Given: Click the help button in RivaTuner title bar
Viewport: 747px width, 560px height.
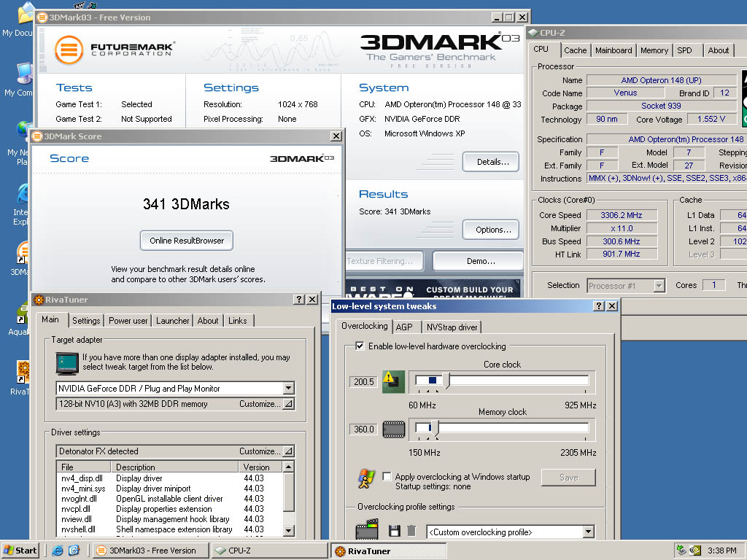Looking at the screenshot, I should [x=298, y=299].
